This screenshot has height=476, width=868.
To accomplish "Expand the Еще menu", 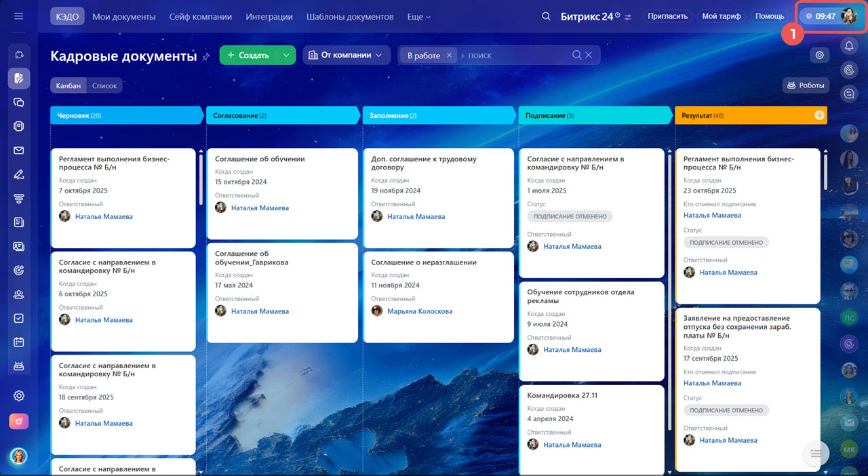I will (418, 16).
